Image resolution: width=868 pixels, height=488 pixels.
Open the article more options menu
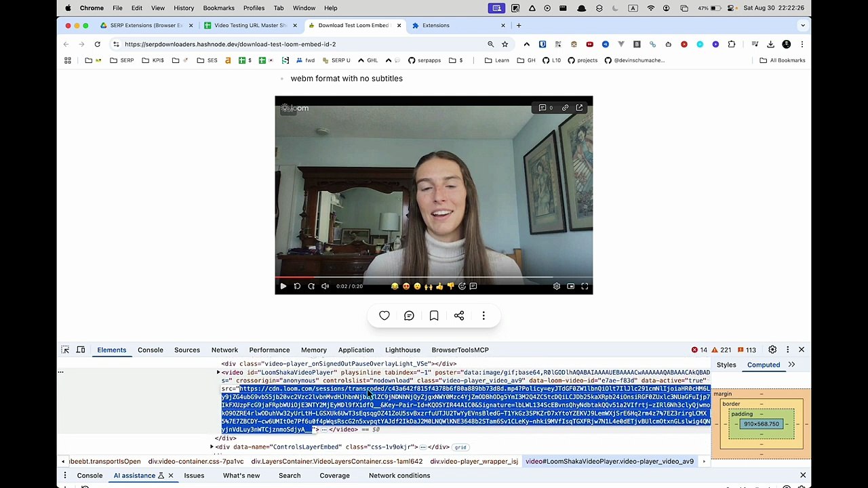pos(484,316)
